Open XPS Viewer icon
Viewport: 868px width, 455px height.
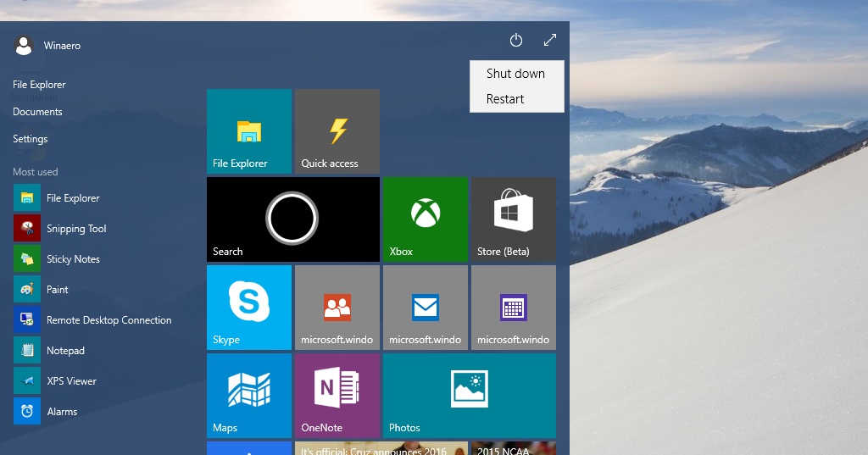coord(27,380)
